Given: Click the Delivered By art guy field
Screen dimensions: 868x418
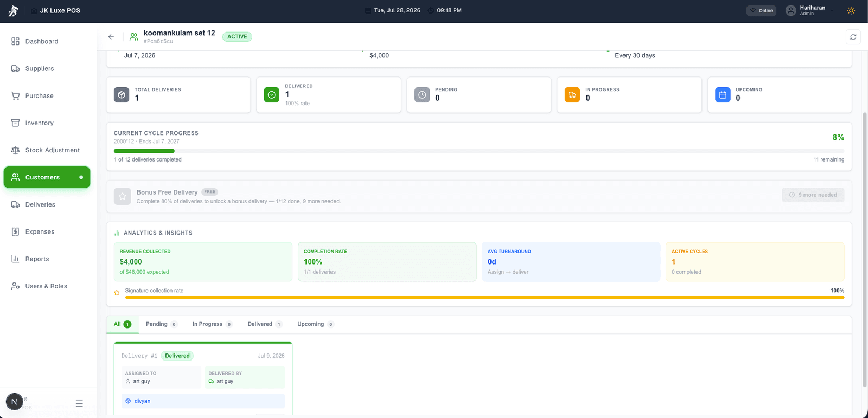Looking at the screenshot, I should [245, 377].
